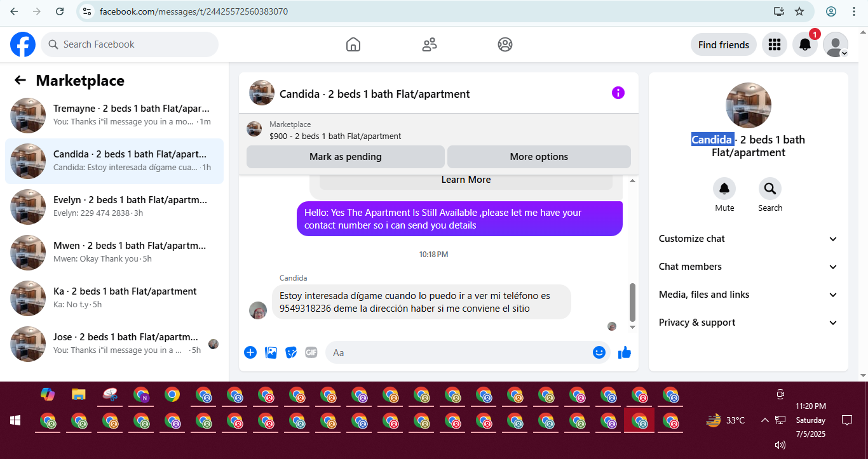The width and height of the screenshot is (868, 459).
Task: Expand Customize chat section
Action: click(749, 239)
